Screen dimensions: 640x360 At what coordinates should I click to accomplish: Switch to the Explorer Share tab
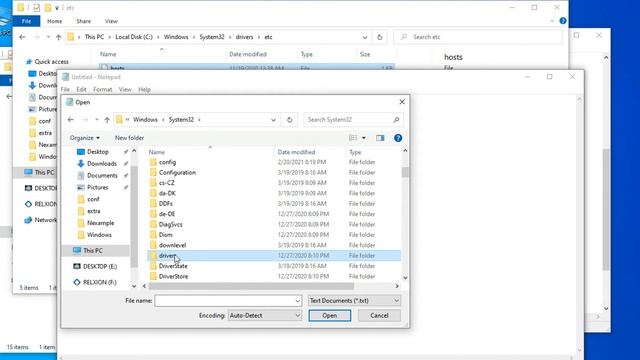pos(84,21)
